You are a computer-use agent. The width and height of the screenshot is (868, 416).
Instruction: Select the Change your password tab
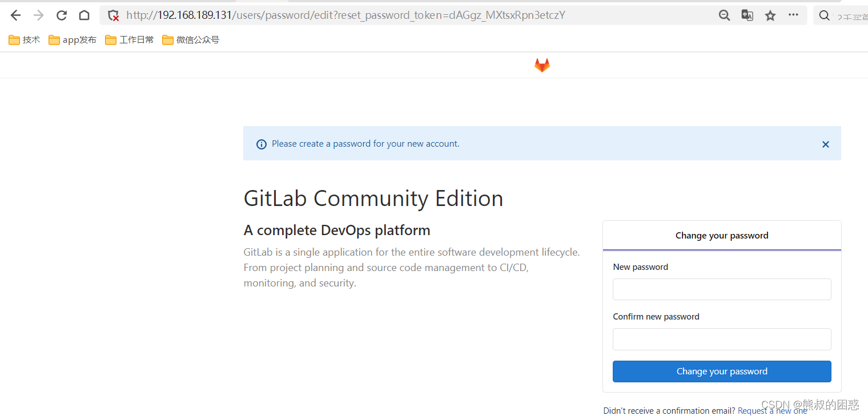point(722,235)
